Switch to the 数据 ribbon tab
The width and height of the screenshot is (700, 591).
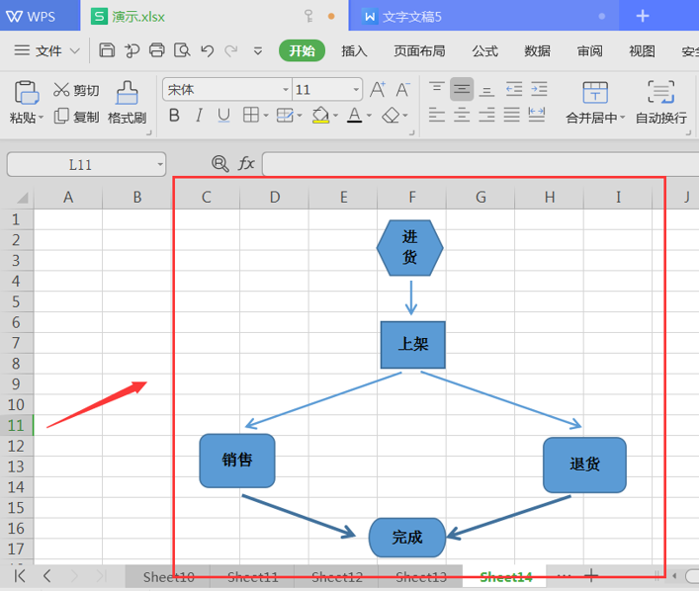point(537,50)
